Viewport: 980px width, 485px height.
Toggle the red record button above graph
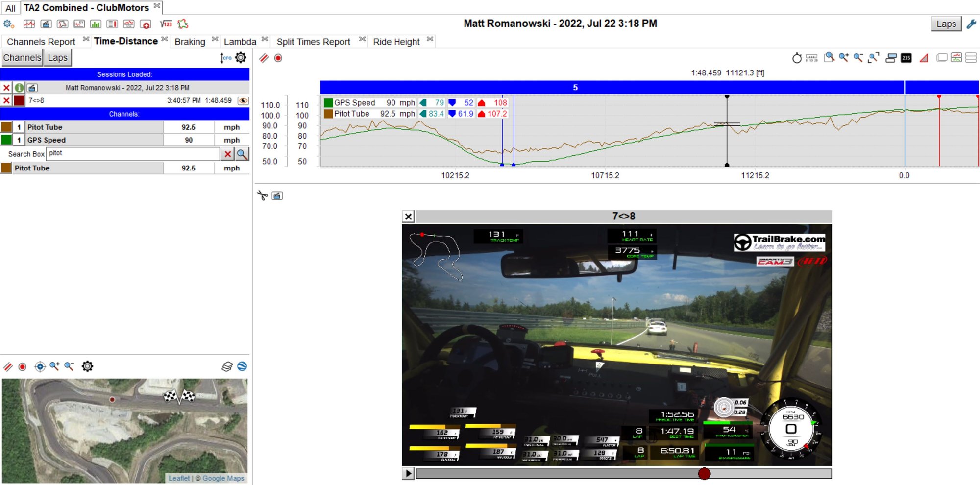pyautogui.click(x=278, y=58)
